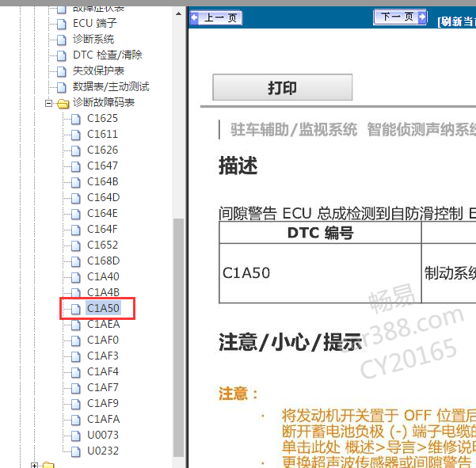Select the U0073 code entry

[103, 435]
